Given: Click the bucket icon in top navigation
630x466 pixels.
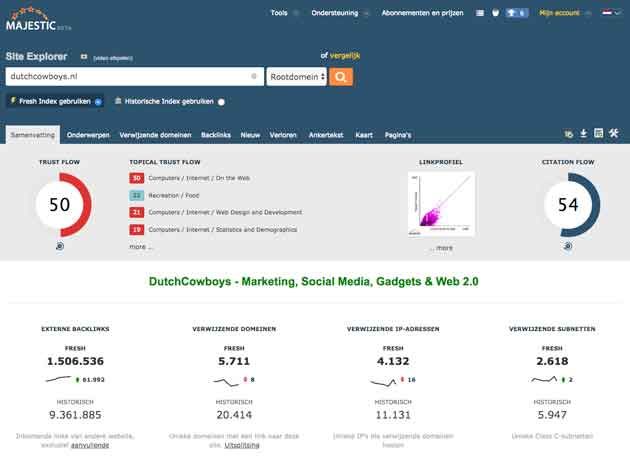Looking at the screenshot, I should pyautogui.click(x=495, y=13).
